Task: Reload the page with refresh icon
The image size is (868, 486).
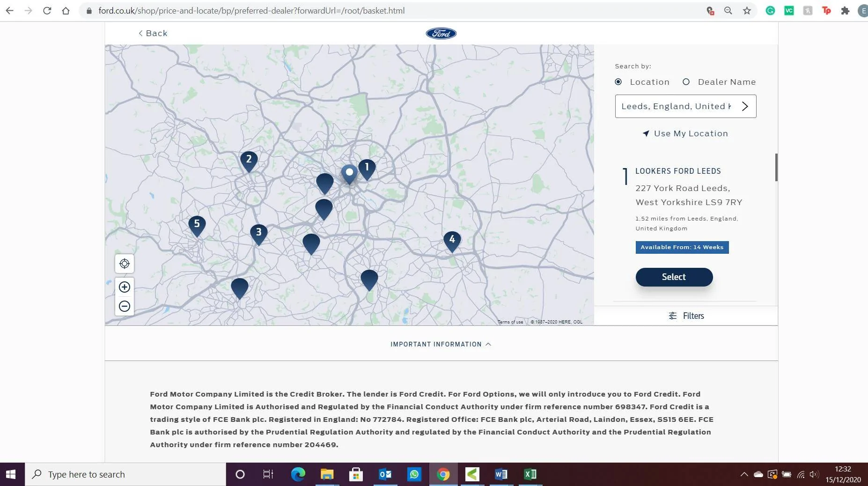Action: [47, 10]
